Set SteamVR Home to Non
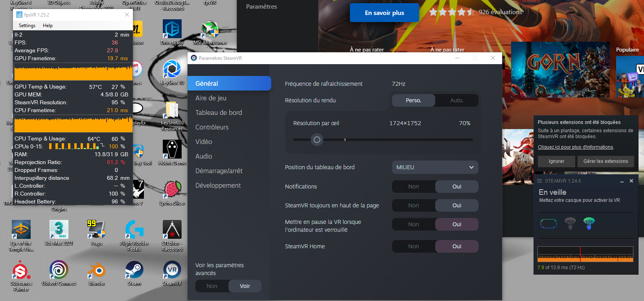644x301 pixels. point(413,246)
